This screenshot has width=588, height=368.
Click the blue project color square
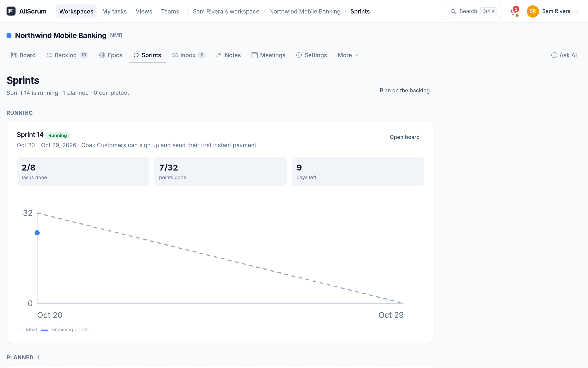point(9,36)
